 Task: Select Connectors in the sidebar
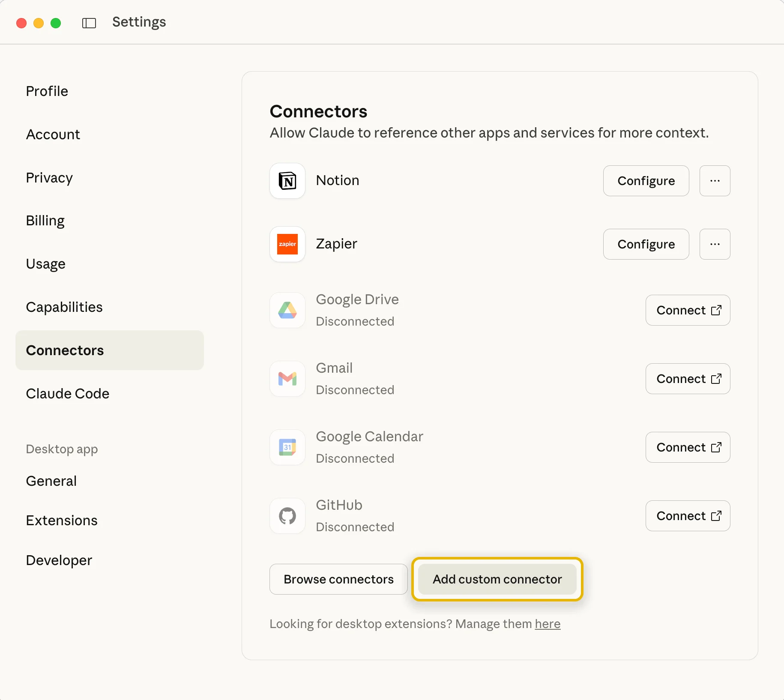65,350
